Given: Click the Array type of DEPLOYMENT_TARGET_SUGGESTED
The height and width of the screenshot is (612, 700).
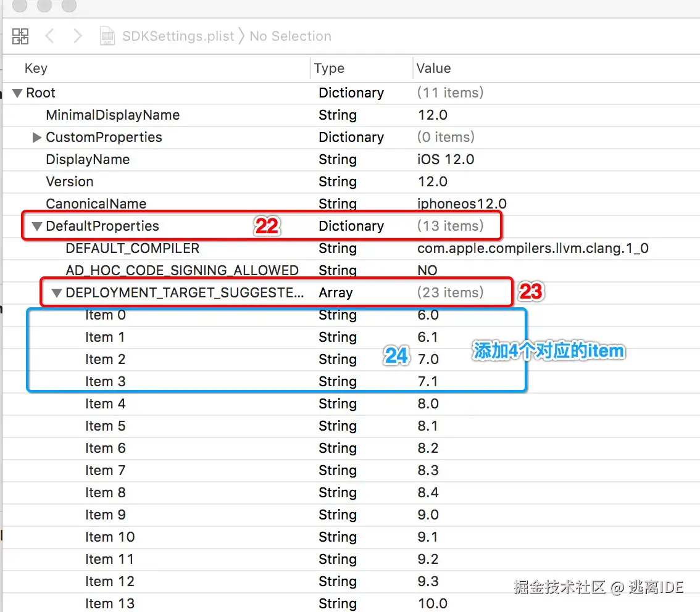Looking at the screenshot, I should pos(336,293).
